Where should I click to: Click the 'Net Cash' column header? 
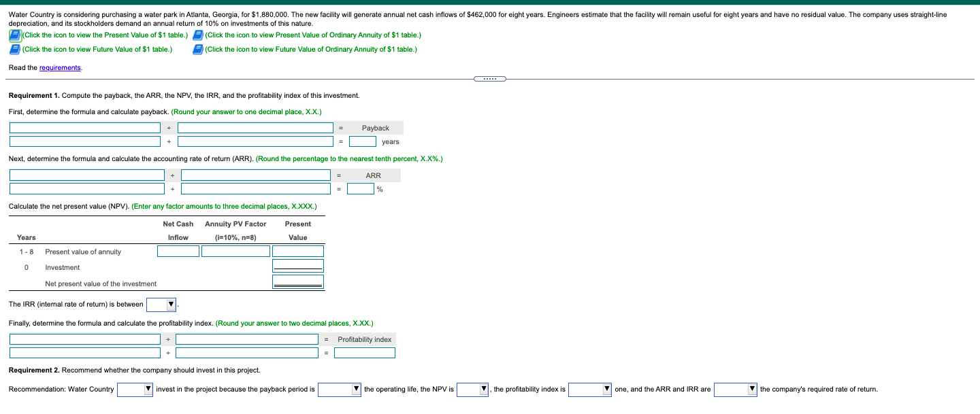point(178,224)
